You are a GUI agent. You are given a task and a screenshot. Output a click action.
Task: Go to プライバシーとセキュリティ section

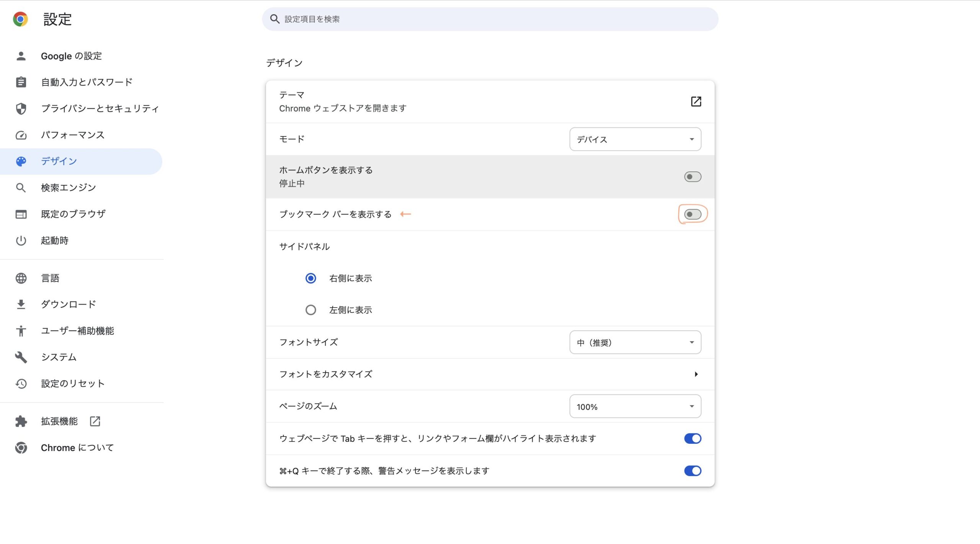coord(81,109)
